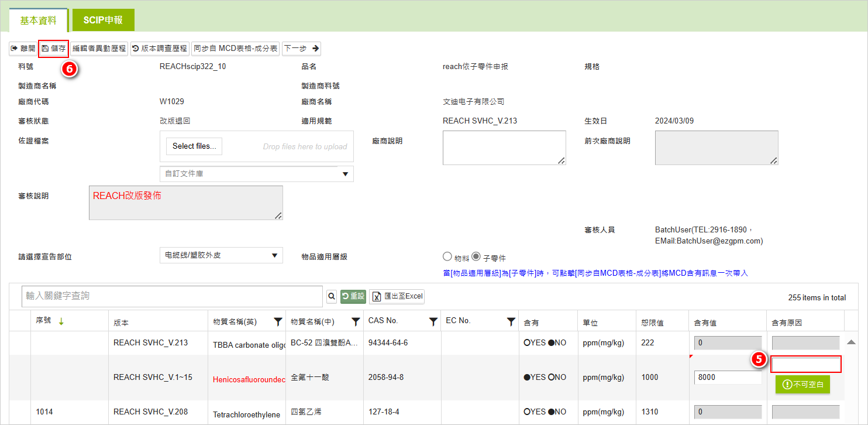Export the grid with 匯出至Excel
Viewport: 868px width, 425px height.
397,296
